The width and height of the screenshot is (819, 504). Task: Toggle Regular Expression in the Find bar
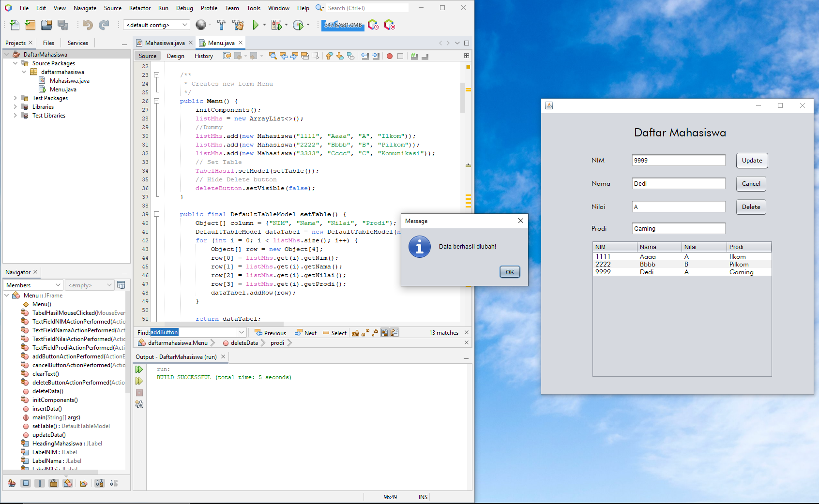pos(375,333)
